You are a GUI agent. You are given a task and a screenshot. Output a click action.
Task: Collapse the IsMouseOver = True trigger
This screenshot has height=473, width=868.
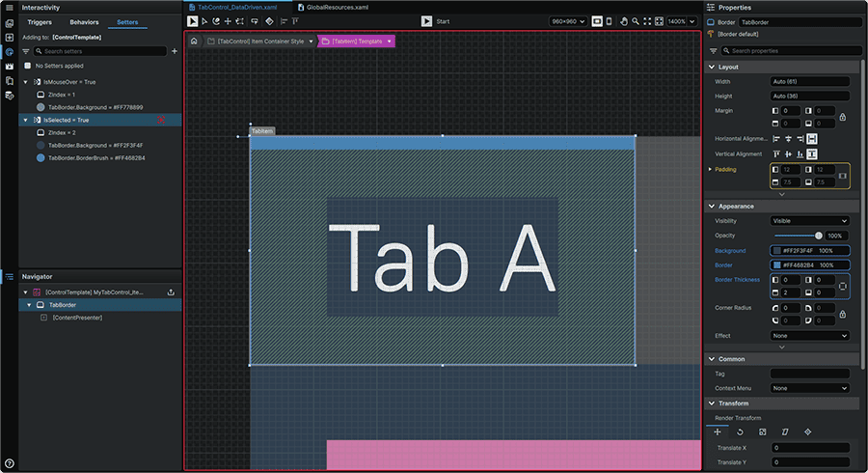coord(25,82)
